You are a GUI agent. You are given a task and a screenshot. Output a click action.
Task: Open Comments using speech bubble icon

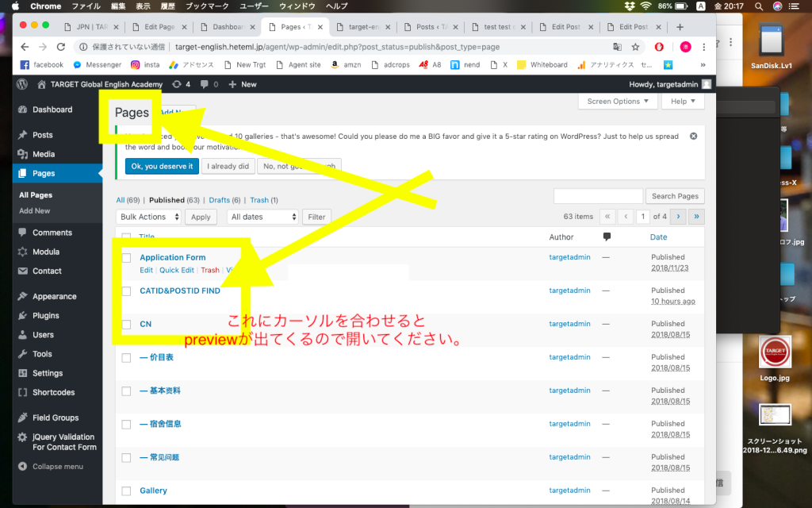(x=22, y=233)
